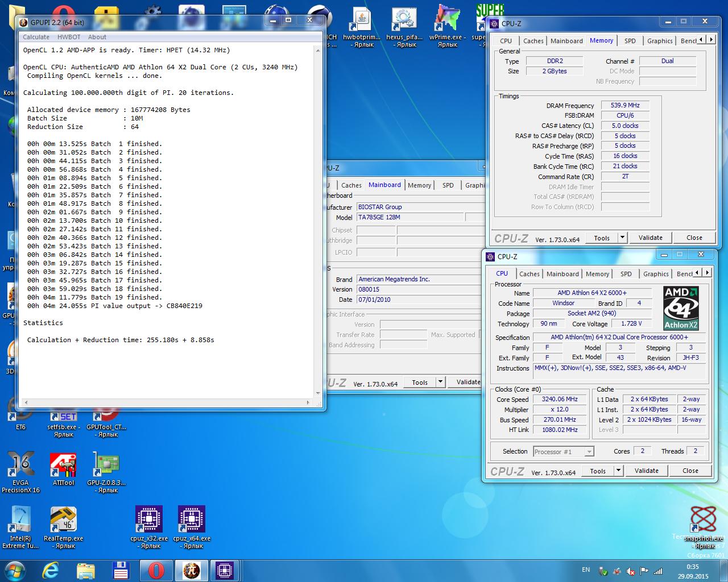Open the GPU-Z.0.8.3 desktop shortcut
This screenshot has width=728, height=582.
(106, 472)
